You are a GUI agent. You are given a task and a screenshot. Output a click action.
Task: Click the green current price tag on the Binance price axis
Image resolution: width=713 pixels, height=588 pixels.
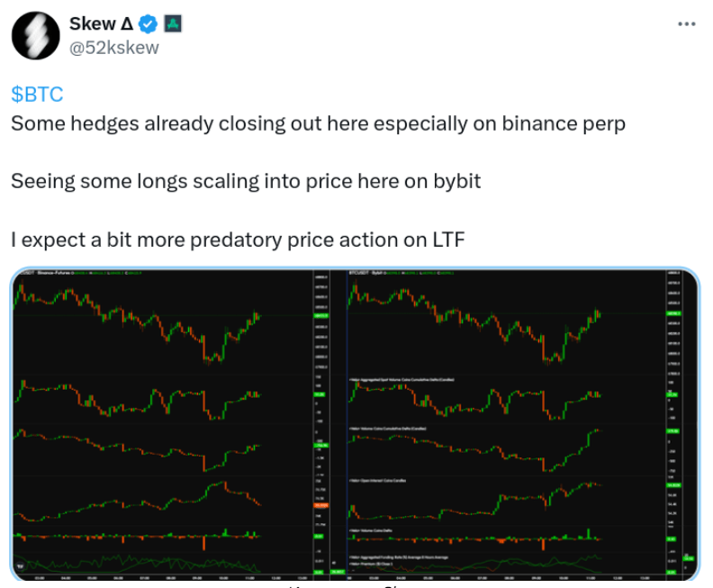pos(320,315)
